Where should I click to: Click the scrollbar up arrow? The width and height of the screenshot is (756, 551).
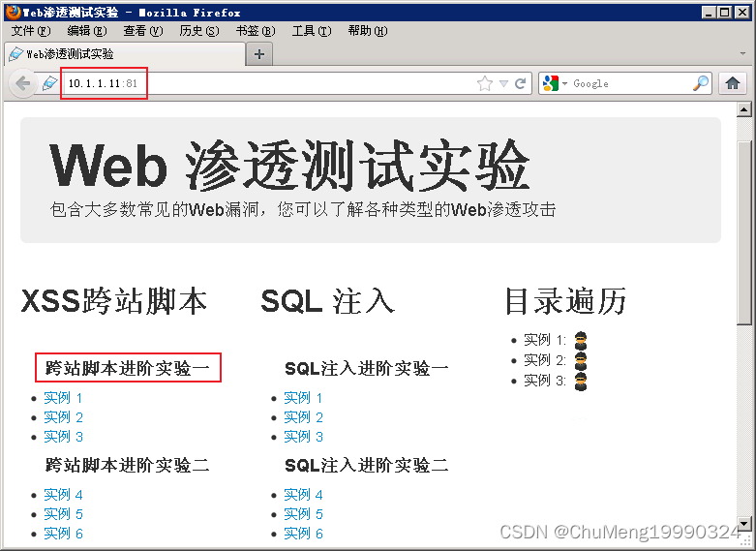pyautogui.click(x=744, y=110)
